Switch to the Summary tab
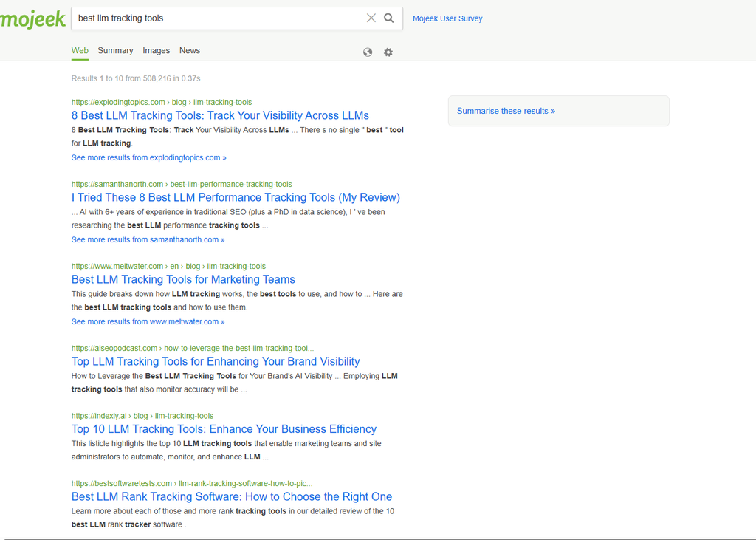756x540 pixels. click(x=115, y=51)
